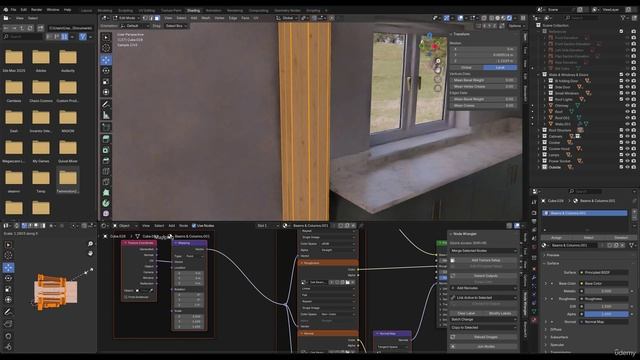Select the Add Cube tool in the 3D viewport toolbar
The width and height of the screenshot is (640, 360).
(106, 127)
